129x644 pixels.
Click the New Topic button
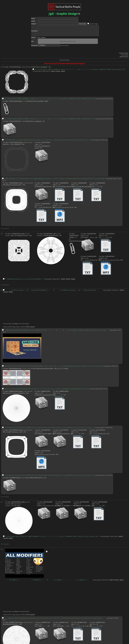82,24
